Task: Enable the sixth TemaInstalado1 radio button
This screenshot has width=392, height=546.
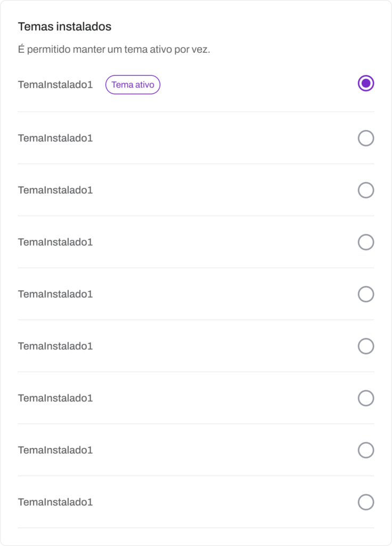Action: pos(366,347)
